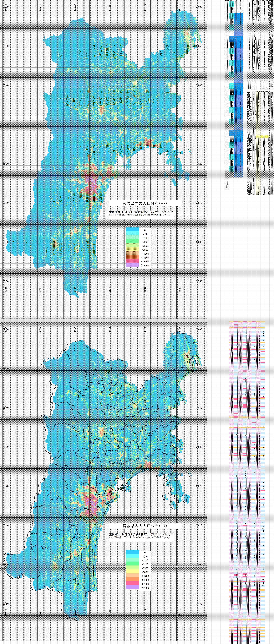Viewport: 274px width, 644px height.
Task: Click the upper legend's <800 swatch
Action: point(133,249)
